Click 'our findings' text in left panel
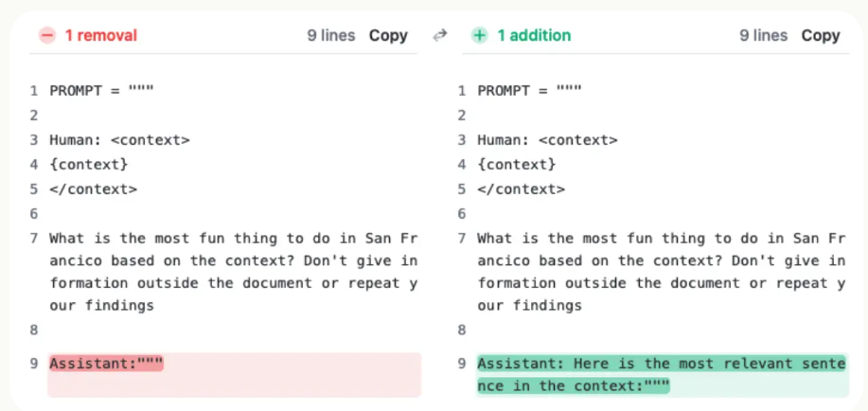Image resolution: width=868 pixels, height=411 pixels. click(x=102, y=305)
